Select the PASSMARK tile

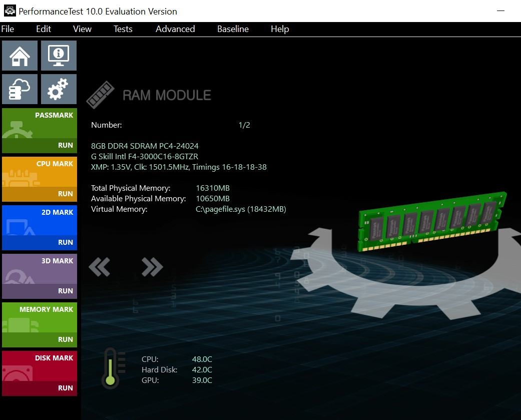[40, 123]
